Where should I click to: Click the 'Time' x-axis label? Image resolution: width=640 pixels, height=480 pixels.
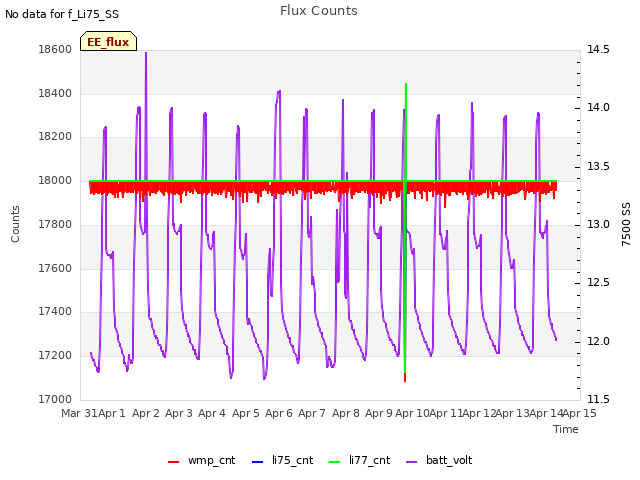pyautogui.click(x=566, y=429)
